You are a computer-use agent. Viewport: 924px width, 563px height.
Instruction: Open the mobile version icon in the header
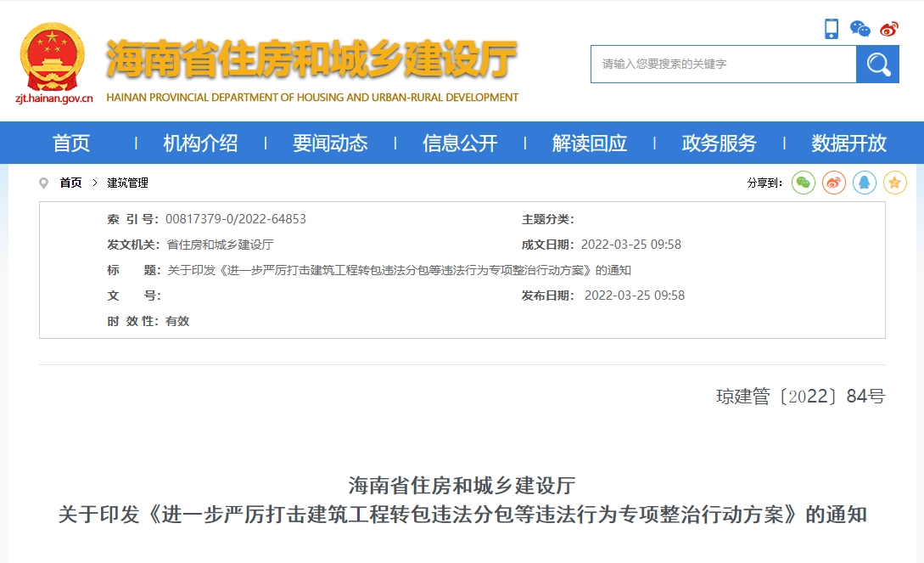pyautogui.click(x=832, y=28)
